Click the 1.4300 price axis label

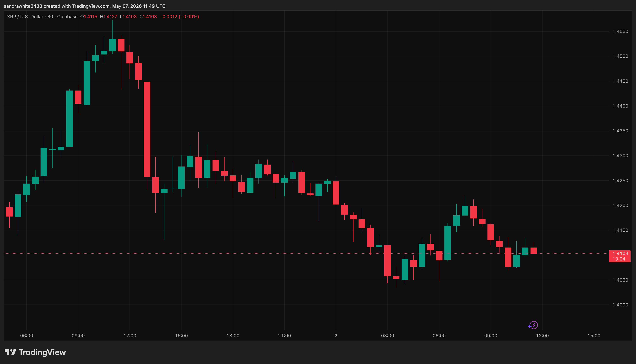[x=620, y=155]
